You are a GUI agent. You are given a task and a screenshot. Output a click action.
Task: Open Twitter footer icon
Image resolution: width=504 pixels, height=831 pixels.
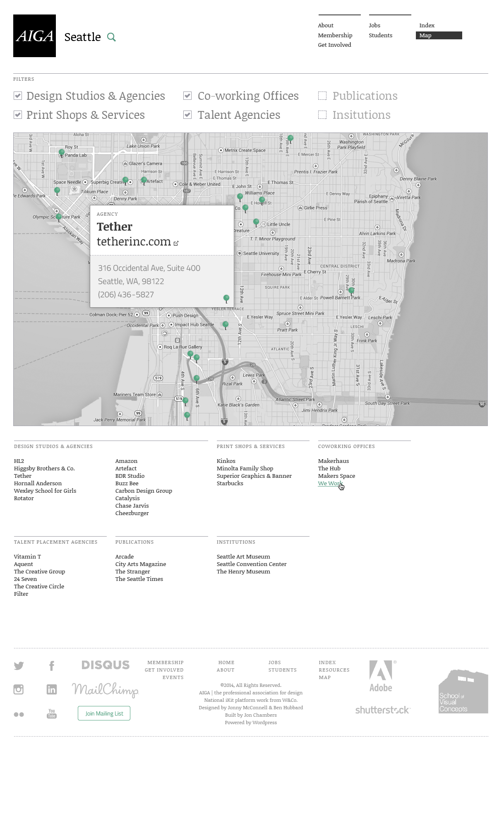19,665
